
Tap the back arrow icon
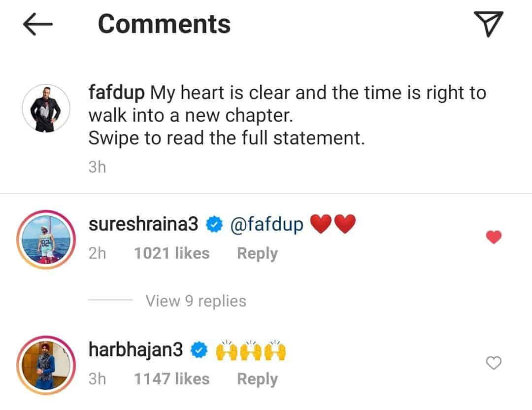(37, 25)
